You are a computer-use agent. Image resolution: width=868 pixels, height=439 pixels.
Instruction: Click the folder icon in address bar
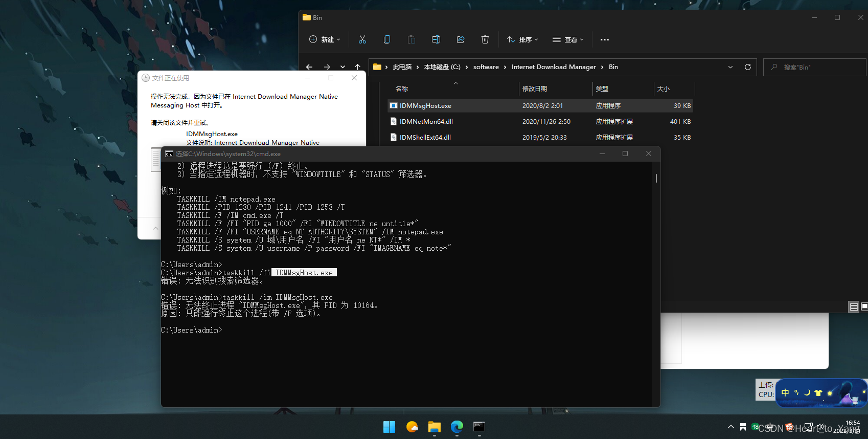[x=377, y=67]
